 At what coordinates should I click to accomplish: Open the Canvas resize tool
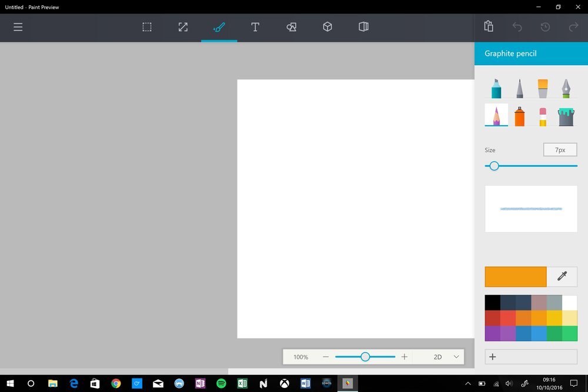183,27
